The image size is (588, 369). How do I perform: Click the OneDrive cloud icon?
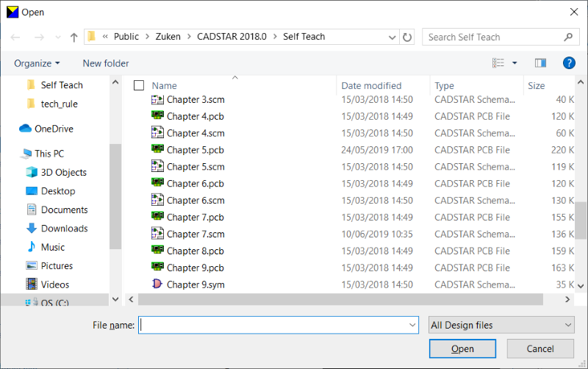pyautogui.click(x=25, y=129)
